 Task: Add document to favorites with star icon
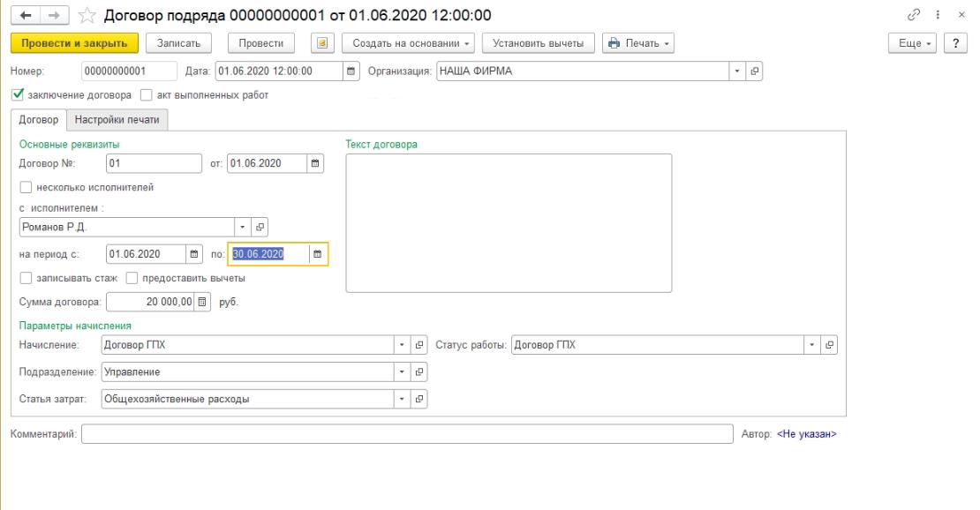click(87, 15)
